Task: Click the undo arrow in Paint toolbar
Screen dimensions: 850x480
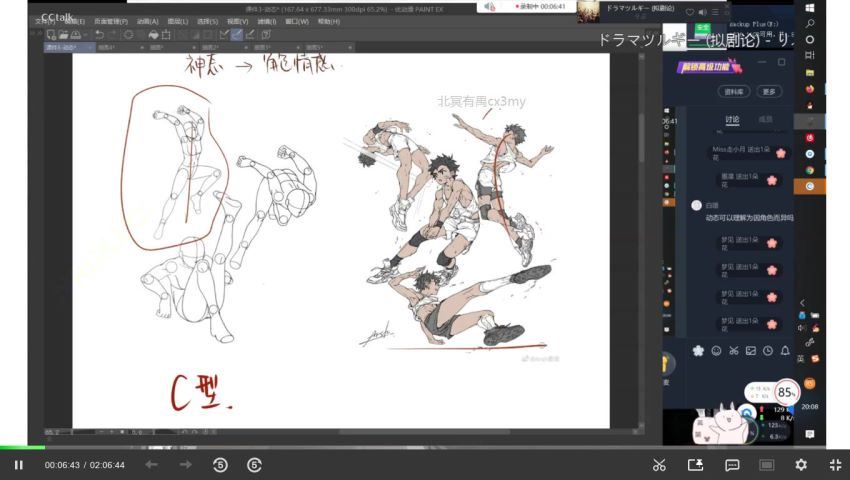Action: 99,35
